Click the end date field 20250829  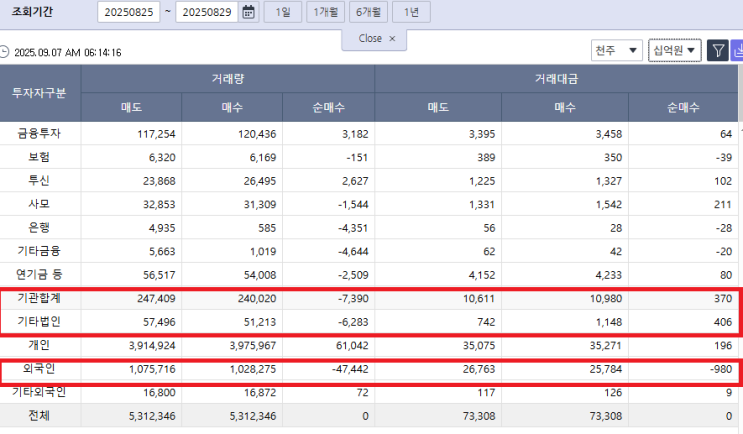(x=207, y=12)
